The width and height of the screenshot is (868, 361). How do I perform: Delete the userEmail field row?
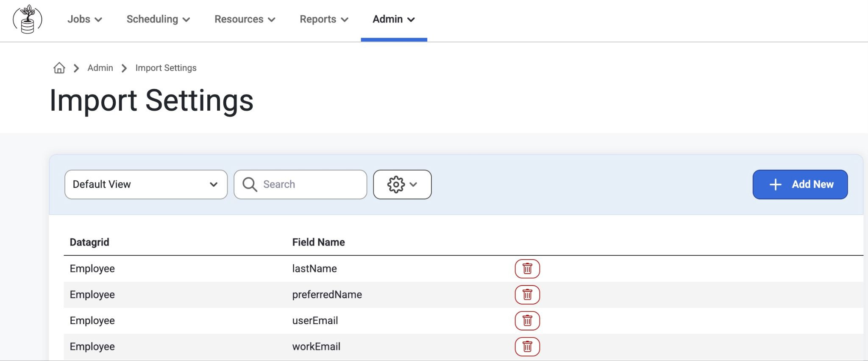[x=527, y=320]
